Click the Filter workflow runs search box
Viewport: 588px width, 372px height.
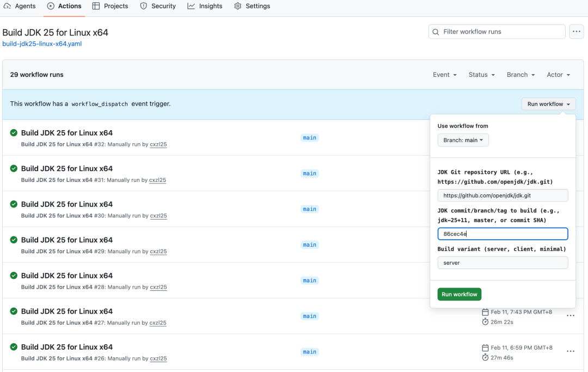point(497,32)
